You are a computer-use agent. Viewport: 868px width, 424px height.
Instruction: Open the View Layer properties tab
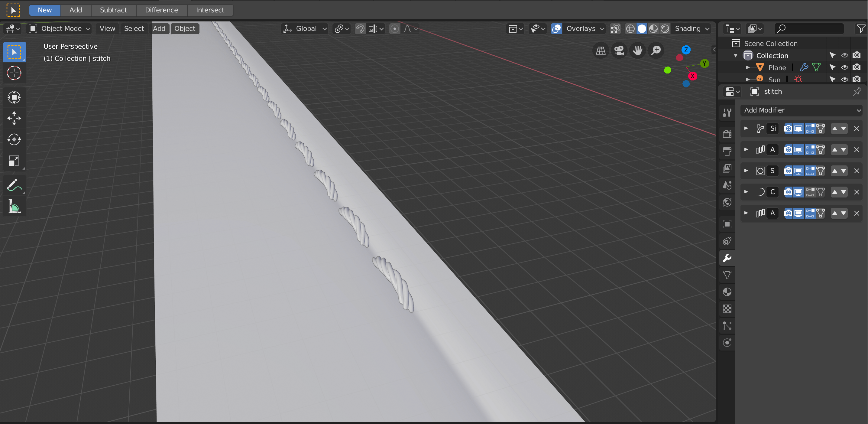[727, 168]
